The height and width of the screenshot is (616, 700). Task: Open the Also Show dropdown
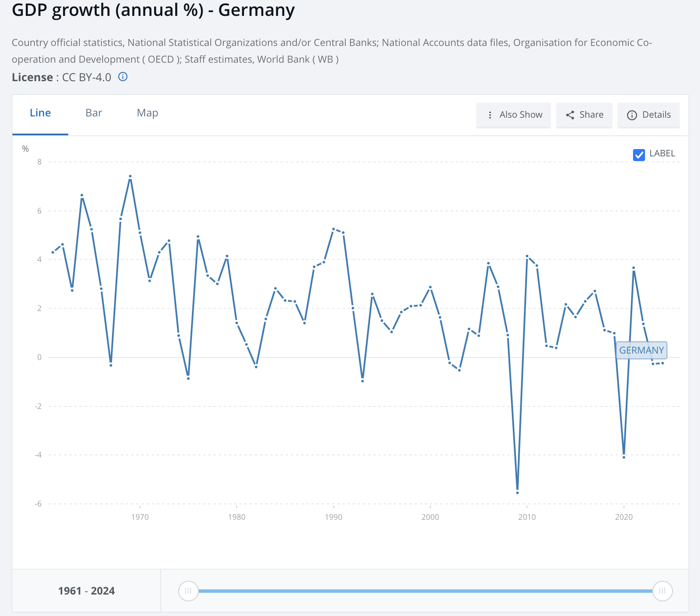pyautogui.click(x=513, y=115)
